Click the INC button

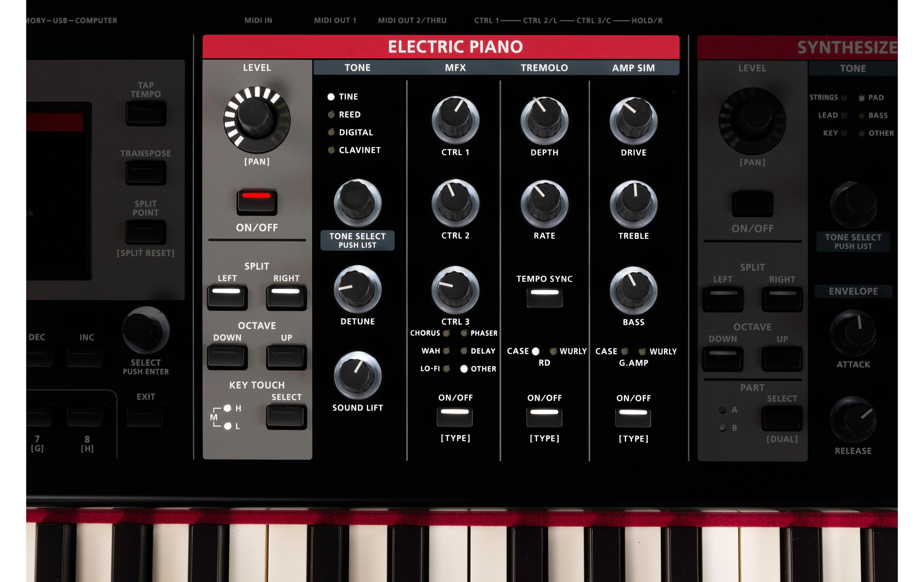(x=85, y=357)
